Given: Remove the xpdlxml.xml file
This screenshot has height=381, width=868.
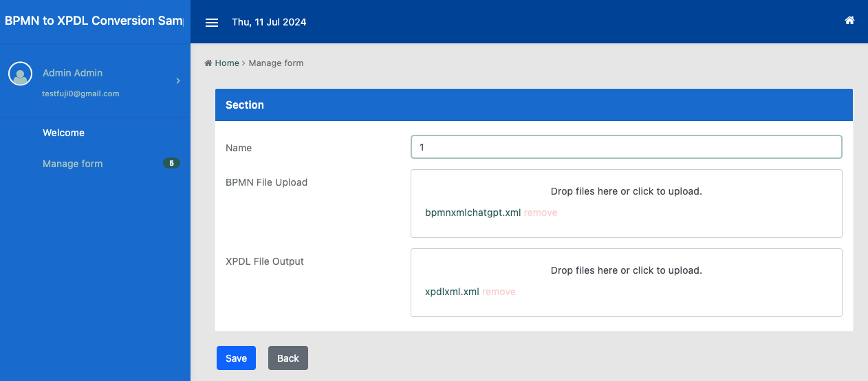Looking at the screenshot, I should [x=499, y=292].
